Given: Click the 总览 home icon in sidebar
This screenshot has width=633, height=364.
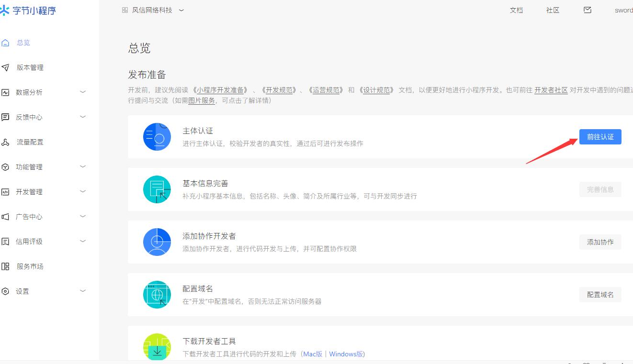Looking at the screenshot, I should pos(6,43).
